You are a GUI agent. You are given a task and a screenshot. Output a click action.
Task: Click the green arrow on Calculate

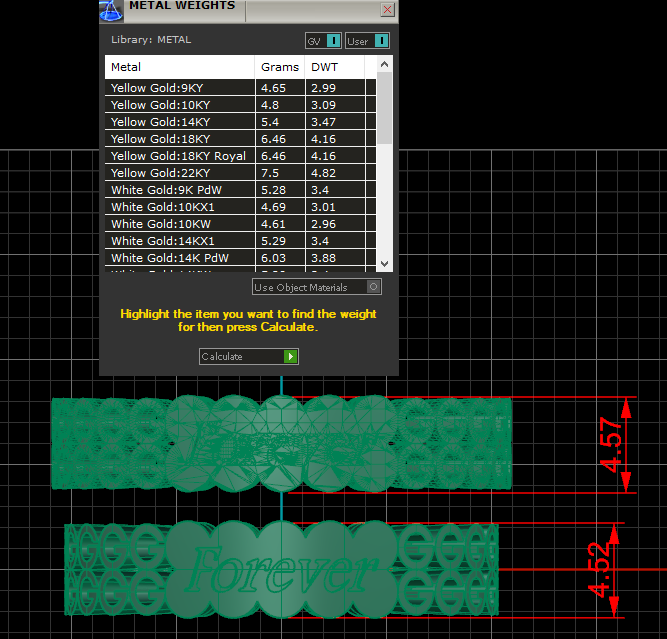click(291, 356)
